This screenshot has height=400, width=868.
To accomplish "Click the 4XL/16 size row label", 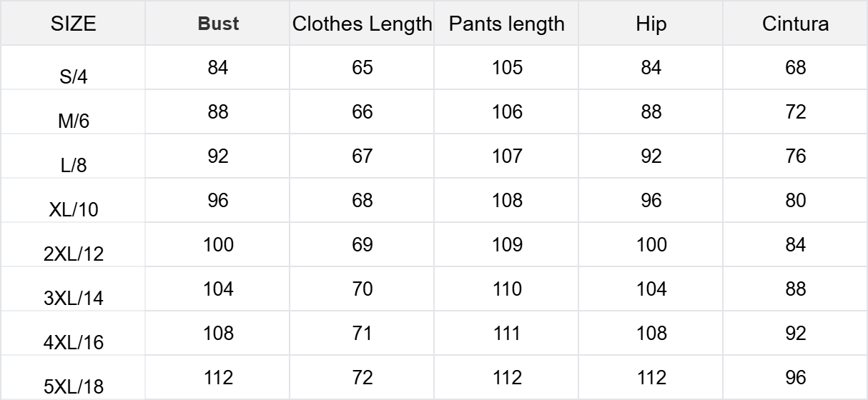I will pyautogui.click(x=74, y=343).
